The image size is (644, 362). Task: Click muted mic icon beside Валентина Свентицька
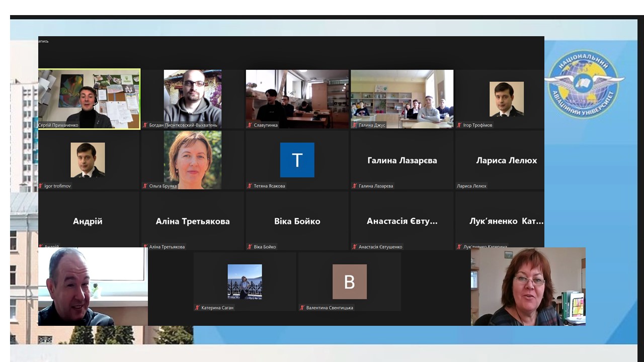click(302, 308)
